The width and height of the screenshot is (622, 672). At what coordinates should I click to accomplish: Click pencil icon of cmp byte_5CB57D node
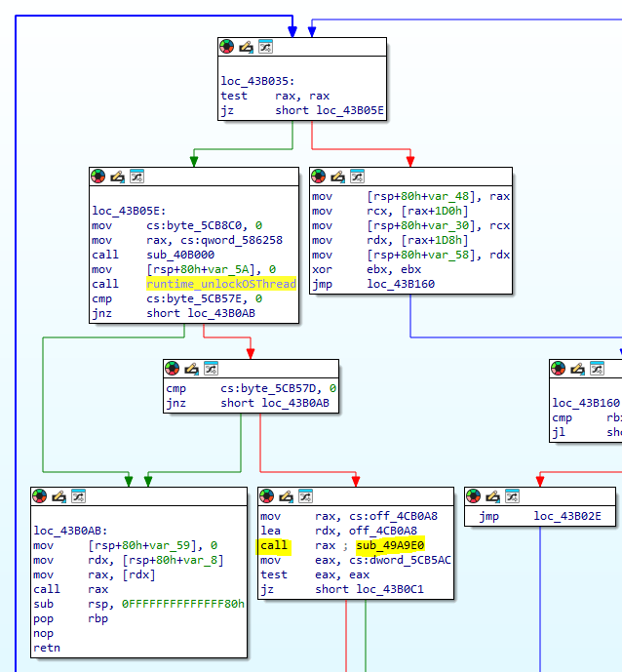tap(191, 368)
